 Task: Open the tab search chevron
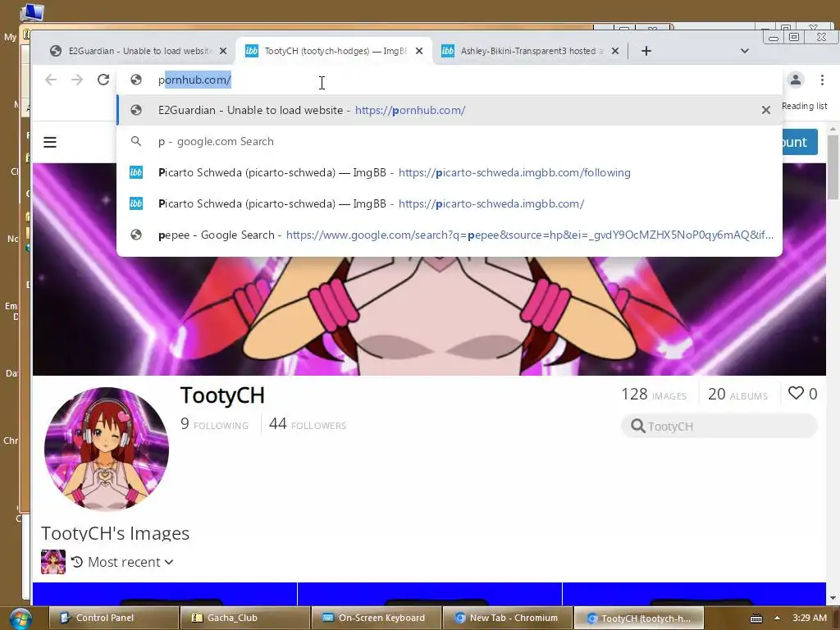click(745, 51)
